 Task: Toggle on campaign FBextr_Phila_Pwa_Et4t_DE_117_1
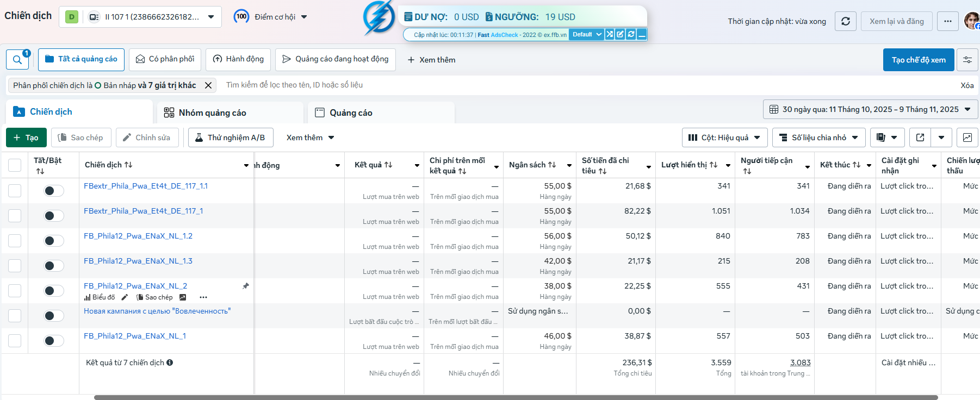(x=54, y=216)
